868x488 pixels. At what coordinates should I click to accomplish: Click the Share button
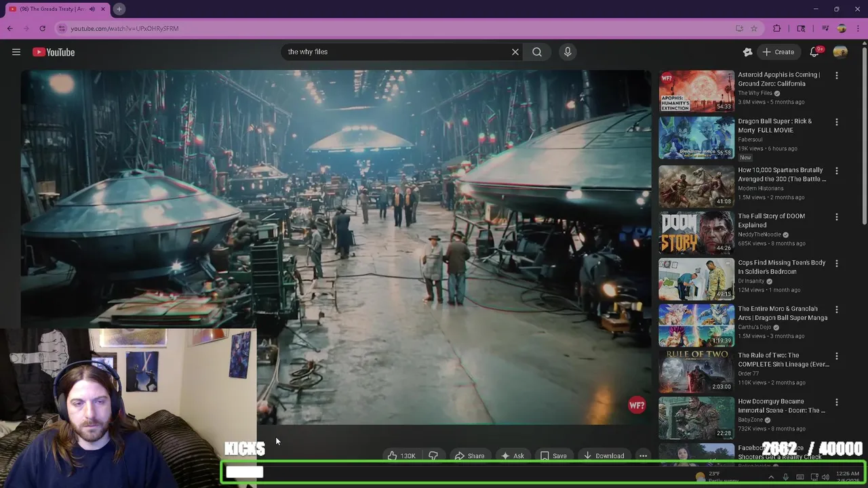[x=469, y=455]
